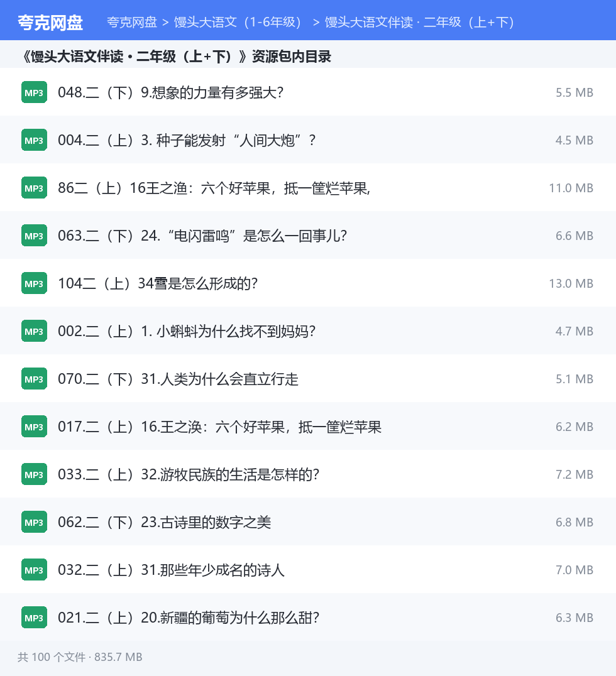Open file 021 新疆的葡萄为什么那么甜
616x676 pixels.
click(x=189, y=618)
